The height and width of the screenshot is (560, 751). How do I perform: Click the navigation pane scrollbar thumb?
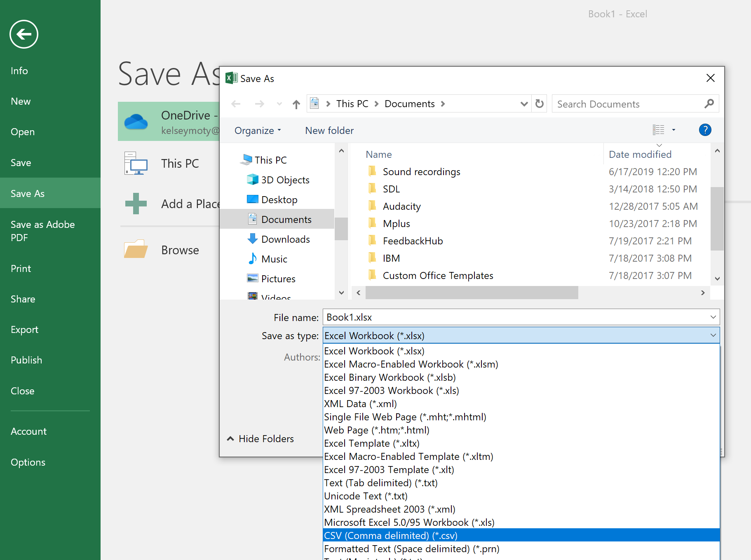coord(341,229)
